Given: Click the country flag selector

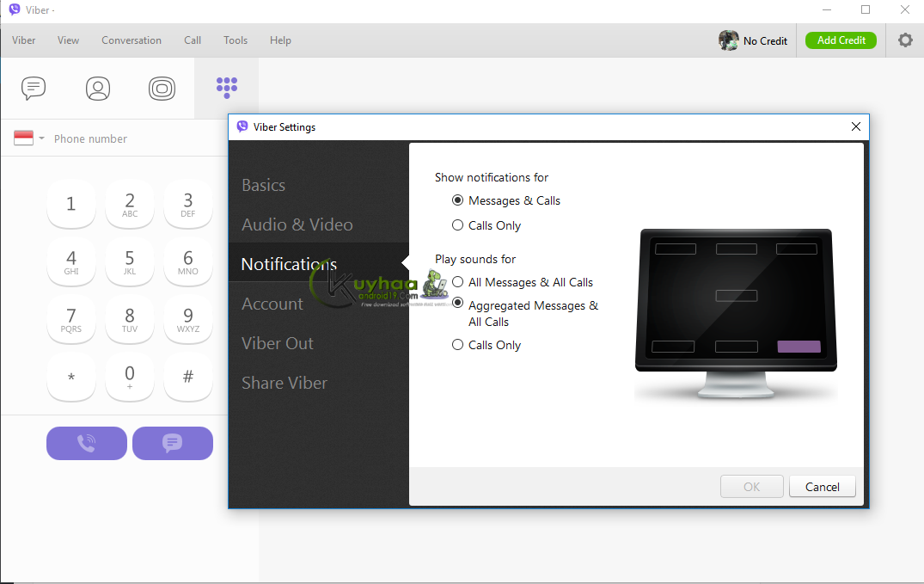Looking at the screenshot, I should 23,138.
